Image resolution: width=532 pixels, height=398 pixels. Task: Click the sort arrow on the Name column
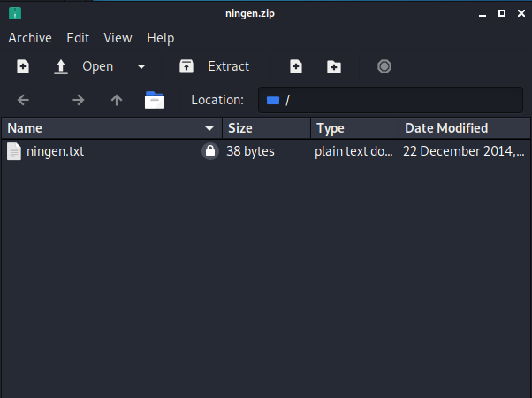209,128
